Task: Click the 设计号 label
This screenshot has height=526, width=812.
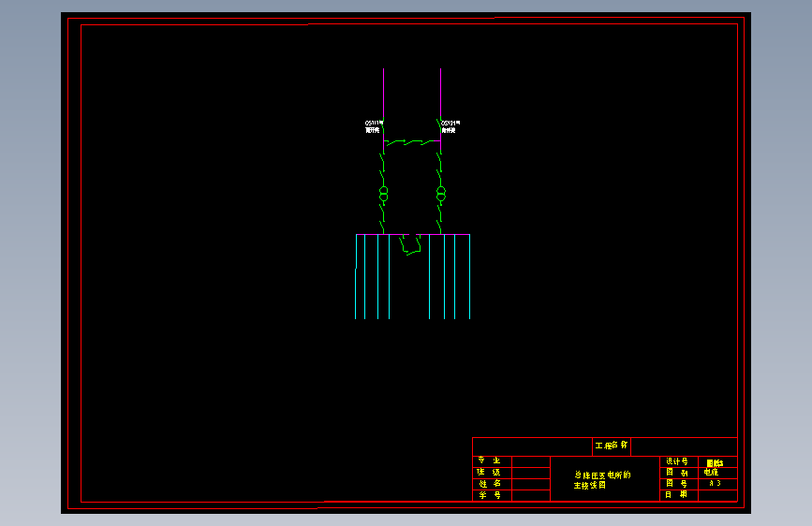Action: point(677,461)
